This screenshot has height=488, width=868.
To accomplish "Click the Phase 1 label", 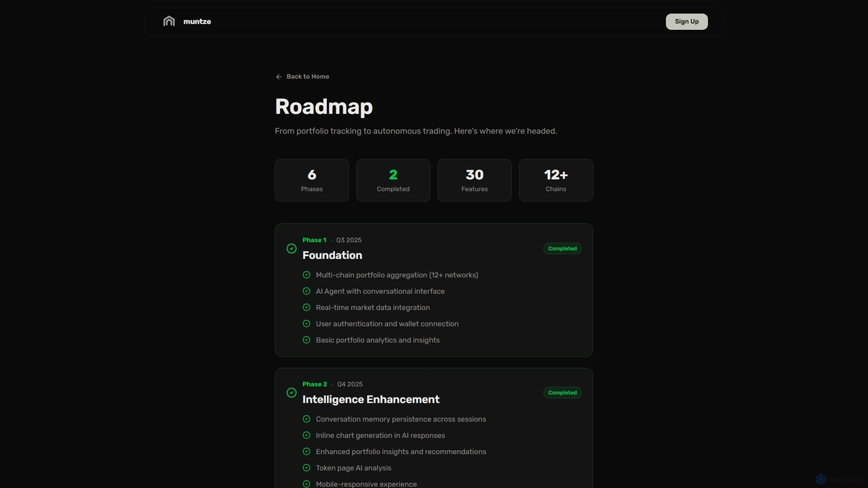I will (x=314, y=240).
